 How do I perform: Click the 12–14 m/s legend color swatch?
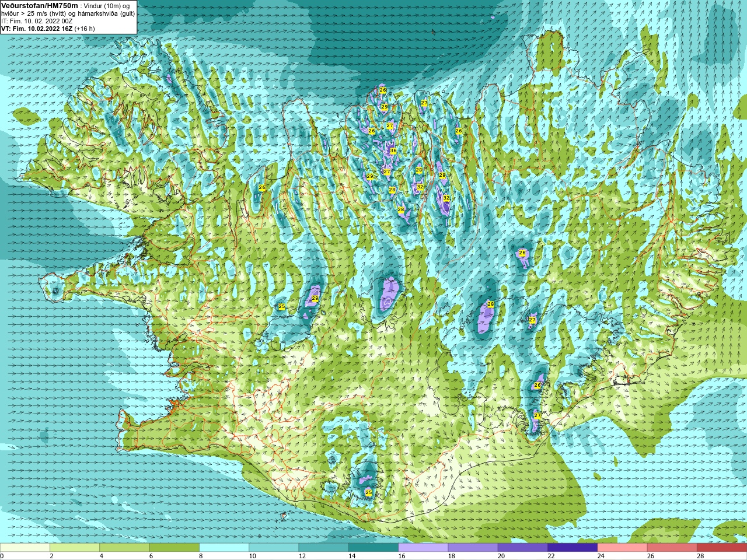(x=324, y=548)
